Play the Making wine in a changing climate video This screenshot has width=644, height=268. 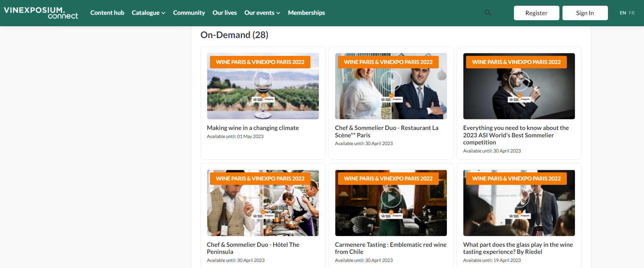(263, 81)
